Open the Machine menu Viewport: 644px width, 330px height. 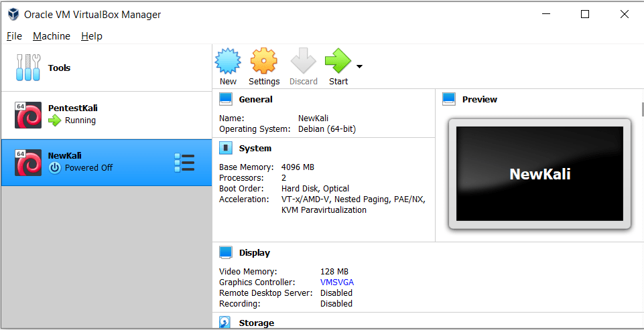coord(52,36)
